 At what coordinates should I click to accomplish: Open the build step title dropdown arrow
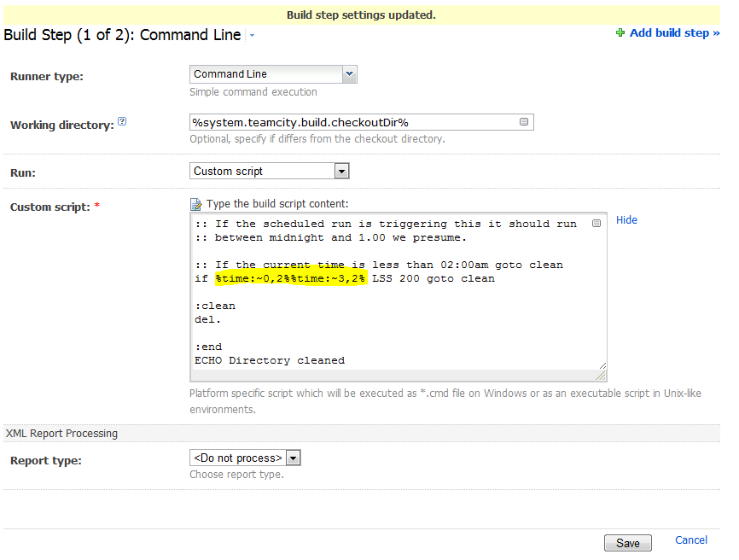252,35
